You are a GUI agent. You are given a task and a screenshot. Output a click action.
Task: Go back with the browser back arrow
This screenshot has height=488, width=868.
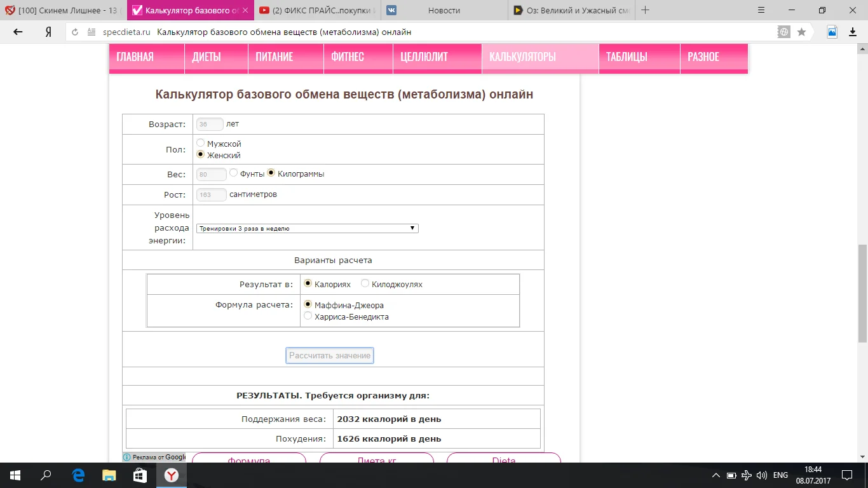(18, 32)
